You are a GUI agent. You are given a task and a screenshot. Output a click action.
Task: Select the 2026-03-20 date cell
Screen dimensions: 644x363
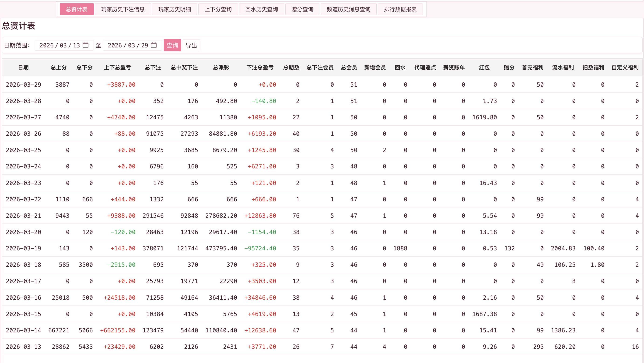pyautogui.click(x=24, y=232)
